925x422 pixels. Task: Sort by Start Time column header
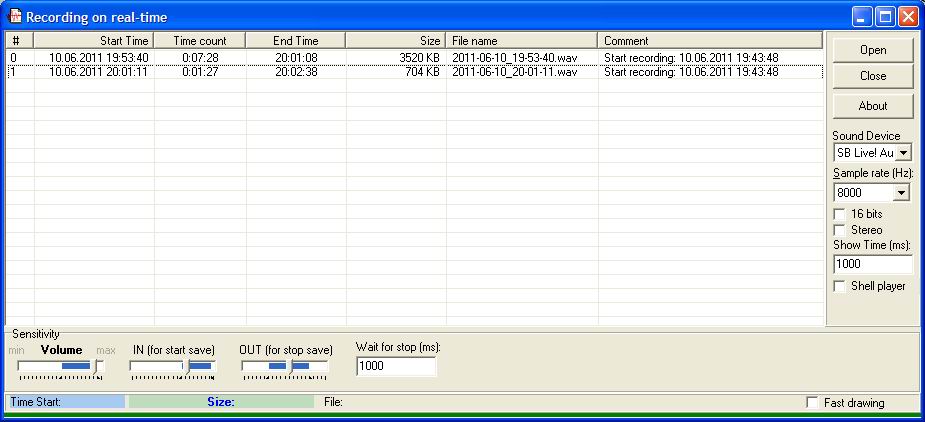tap(94, 41)
